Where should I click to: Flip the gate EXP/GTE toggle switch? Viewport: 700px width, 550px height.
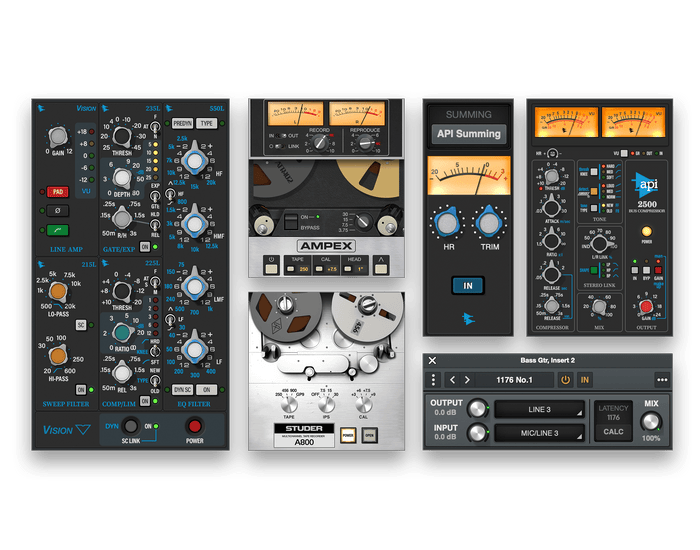[x=155, y=196]
